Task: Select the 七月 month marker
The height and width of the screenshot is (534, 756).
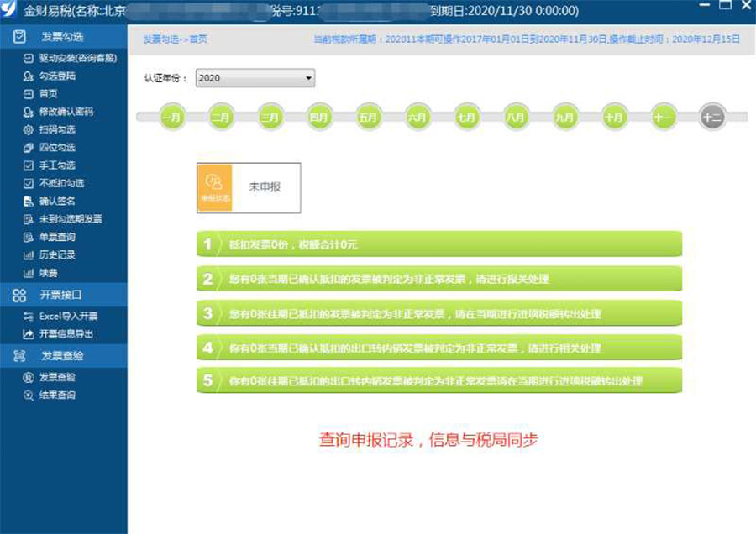Action: (x=466, y=117)
